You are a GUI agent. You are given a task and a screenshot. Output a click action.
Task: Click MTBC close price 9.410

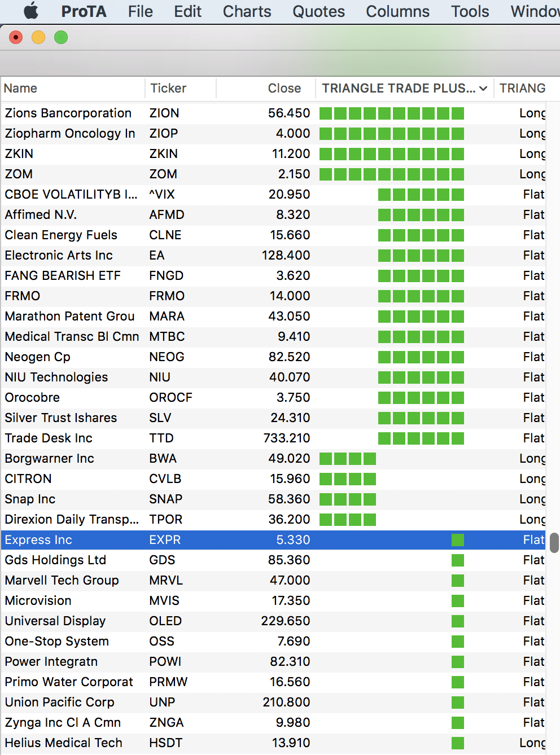[294, 336]
